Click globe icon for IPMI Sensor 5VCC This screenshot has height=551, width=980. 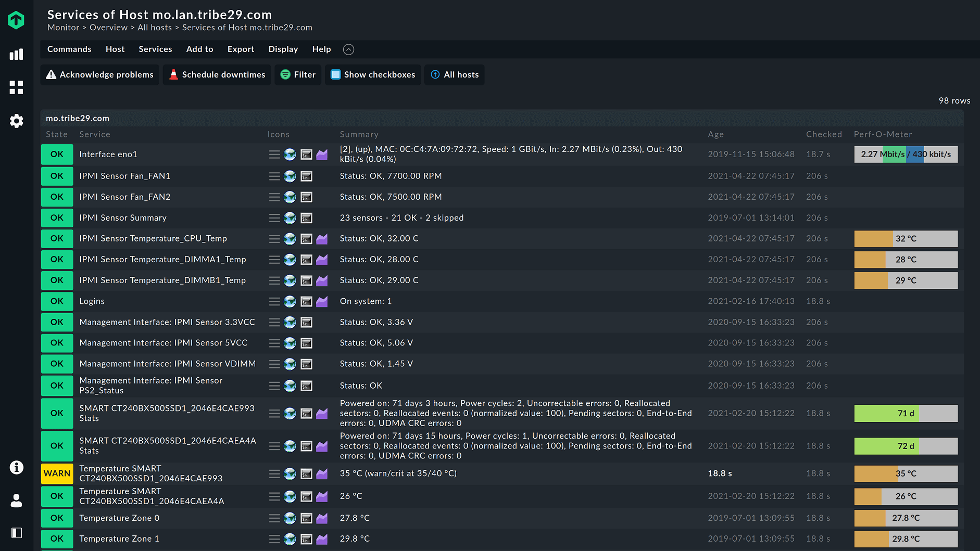290,343
